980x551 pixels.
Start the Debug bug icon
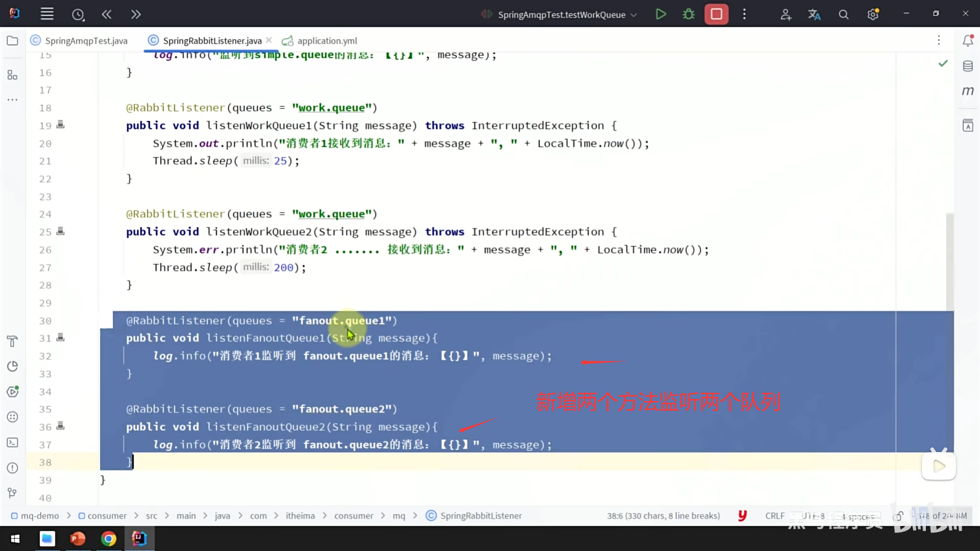pyautogui.click(x=689, y=14)
